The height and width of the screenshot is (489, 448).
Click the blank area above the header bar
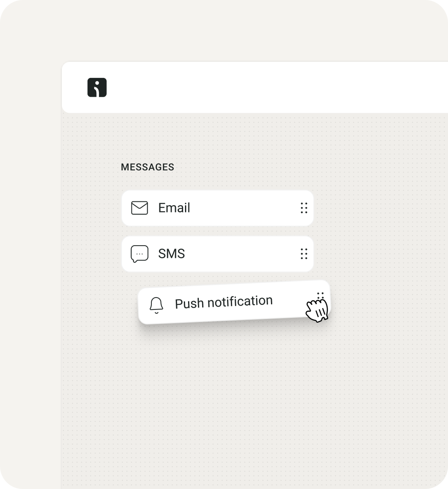(x=229, y=31)
